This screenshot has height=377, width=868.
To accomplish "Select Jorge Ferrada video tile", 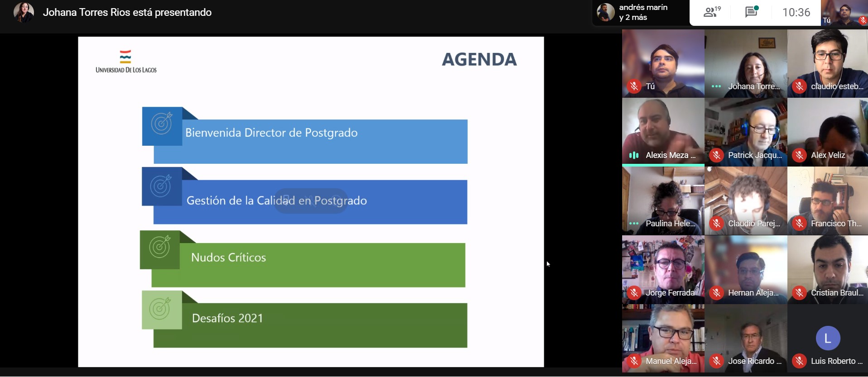I will (x=663, y=270).
